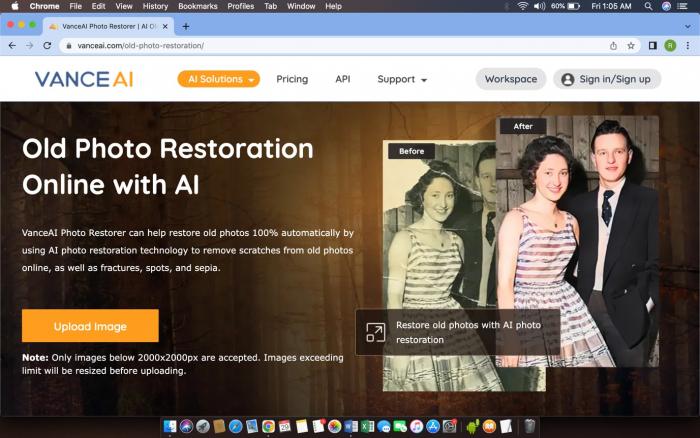Screen dimensions: 700x438
Task: Open Notes app from the Dock
Action: click(x=302, y=427)
